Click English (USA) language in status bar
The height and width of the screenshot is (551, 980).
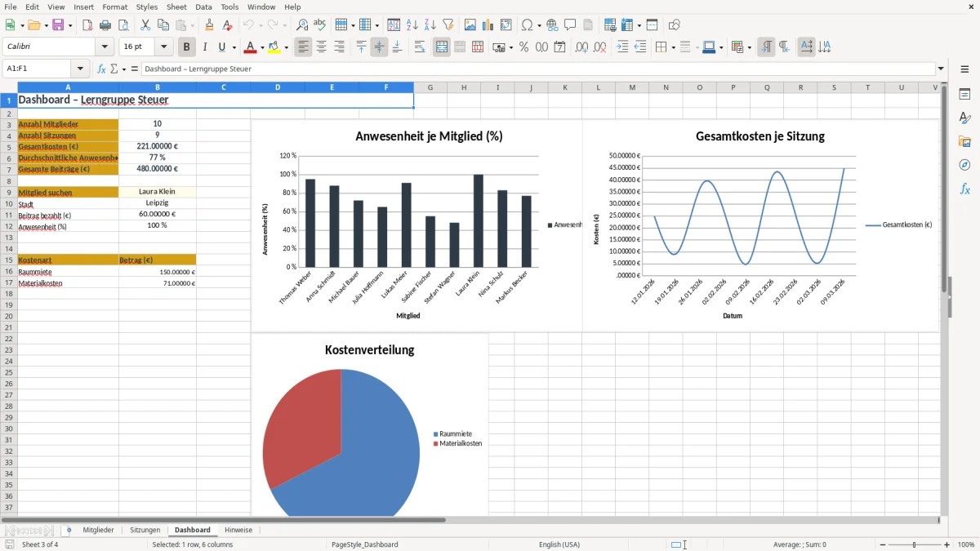point(559,544)
